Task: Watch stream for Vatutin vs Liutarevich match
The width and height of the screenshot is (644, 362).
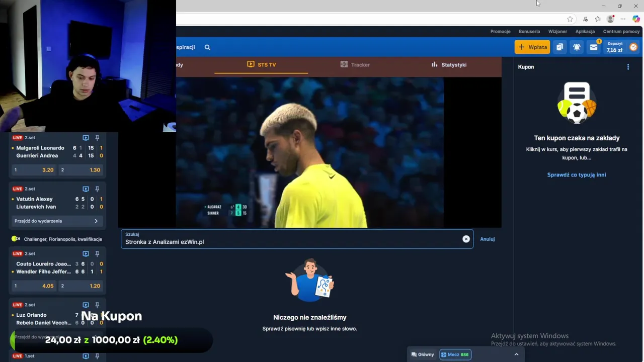Action: (x=86, y=189)
